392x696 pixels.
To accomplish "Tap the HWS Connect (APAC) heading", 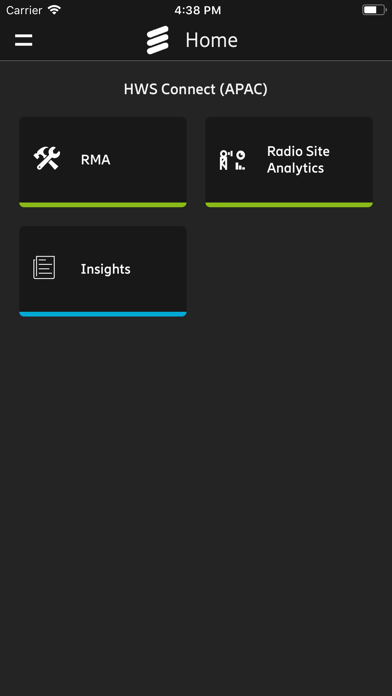I will (x=196, y=89).
